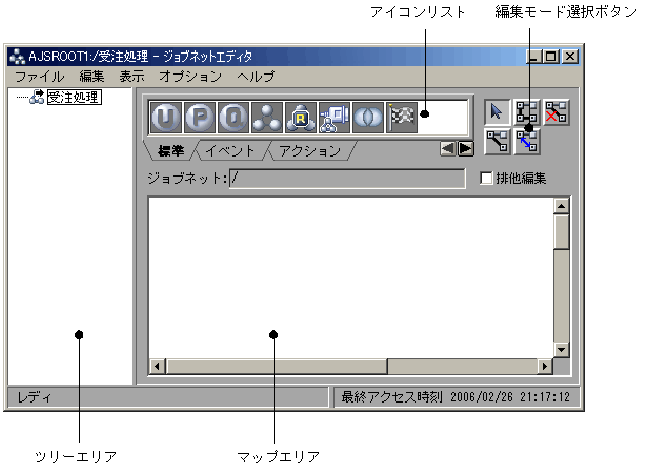
Task: Click the map area up scroll arrow
Action: [x=561, y=206]
